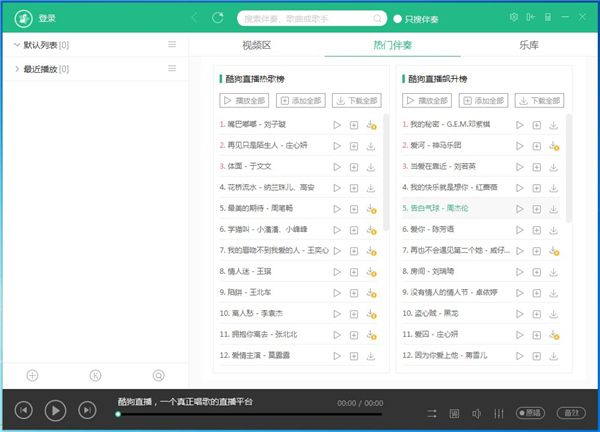Click 添加全部 in 热歌榜
This screenshot has width=600, height=432.
301,101
